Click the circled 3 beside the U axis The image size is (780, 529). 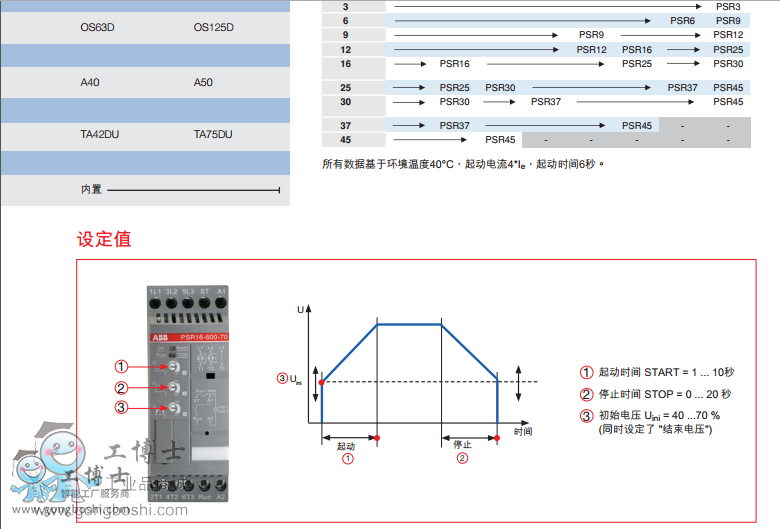point(281,378)
